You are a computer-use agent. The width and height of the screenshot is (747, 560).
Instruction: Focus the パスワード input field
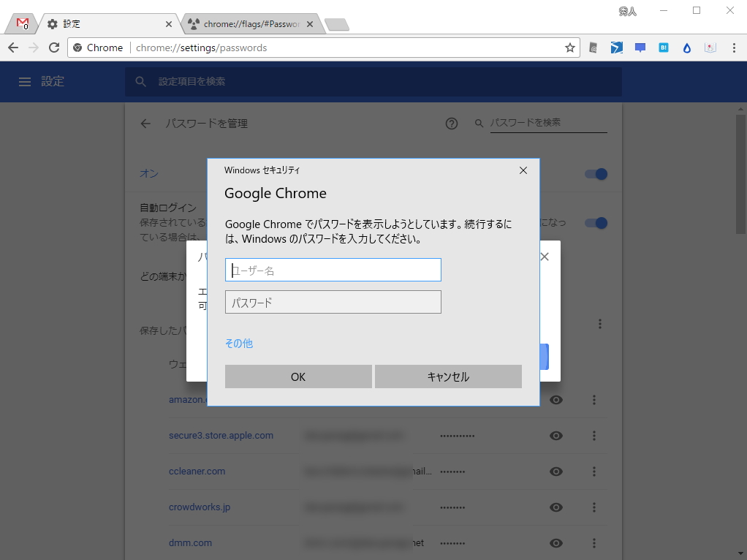tap(333, 302)
